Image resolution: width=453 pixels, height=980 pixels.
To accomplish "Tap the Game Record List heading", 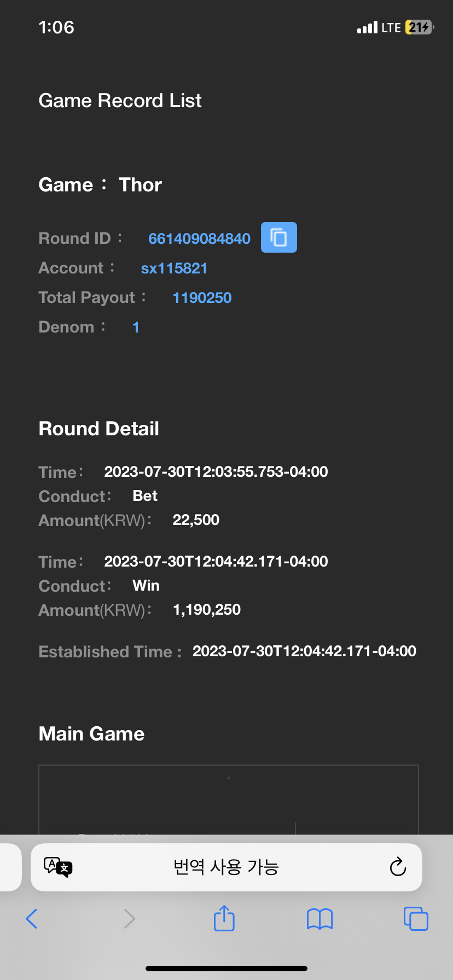I will pyautogui.click(x=120, y=101).
